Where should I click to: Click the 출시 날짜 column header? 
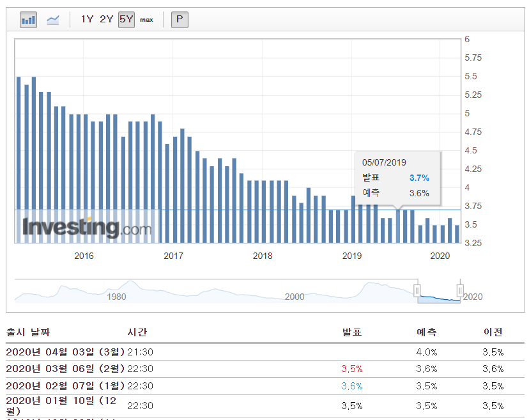(28, 332)
